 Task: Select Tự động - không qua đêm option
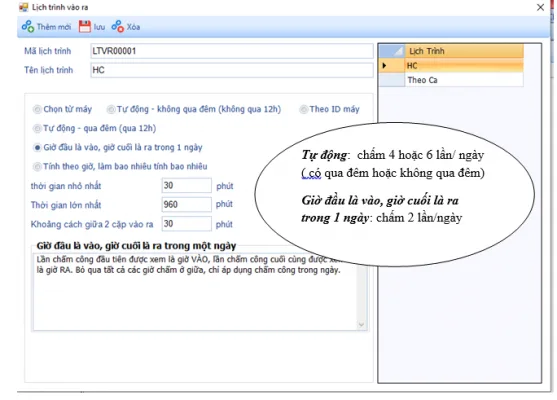click(x=111, y=109)
